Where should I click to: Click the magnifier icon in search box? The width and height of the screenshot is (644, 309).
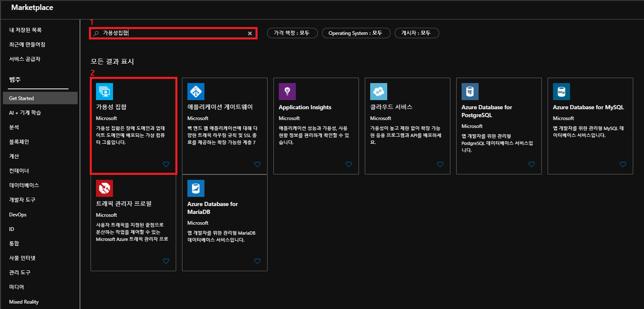click(x=96, y=33)
